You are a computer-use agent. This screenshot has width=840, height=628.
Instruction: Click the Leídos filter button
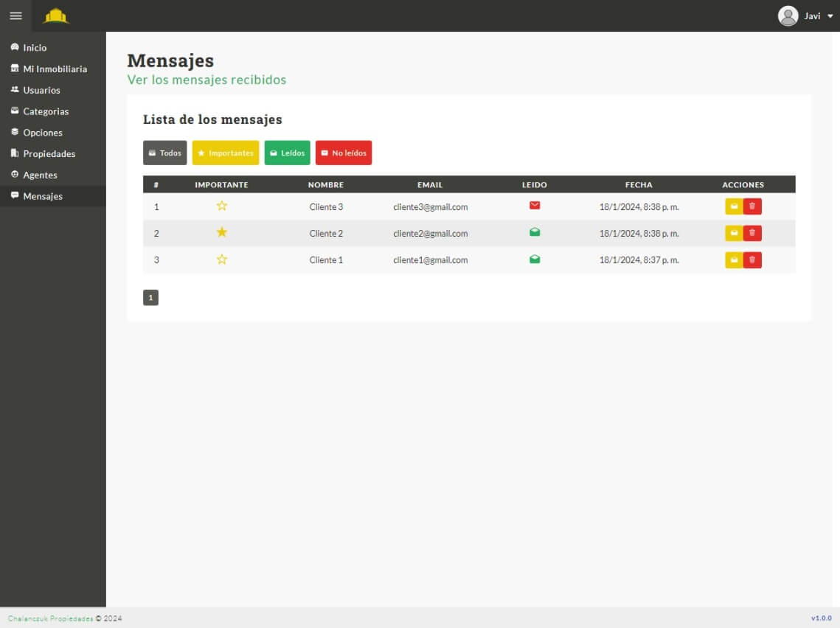point(288,153)
